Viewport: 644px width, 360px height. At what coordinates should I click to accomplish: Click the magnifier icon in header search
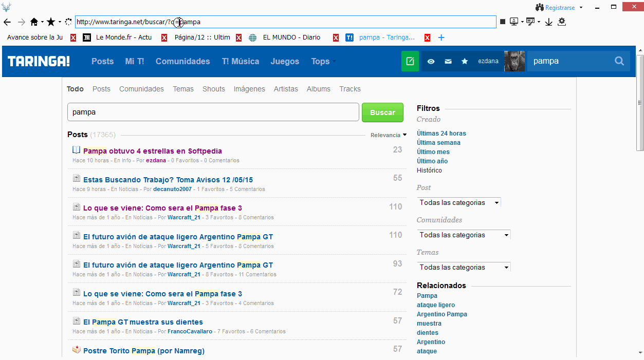click(x=619, y=61)
